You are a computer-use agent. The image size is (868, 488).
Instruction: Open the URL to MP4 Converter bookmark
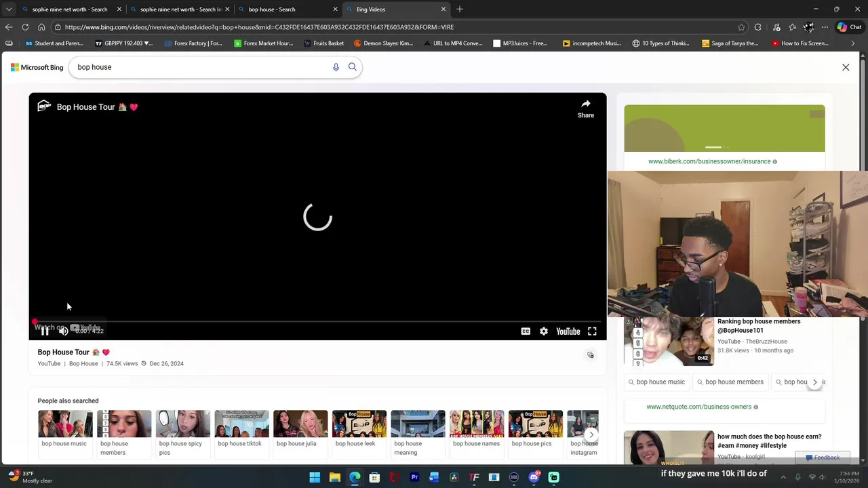[x=452, y=43]
